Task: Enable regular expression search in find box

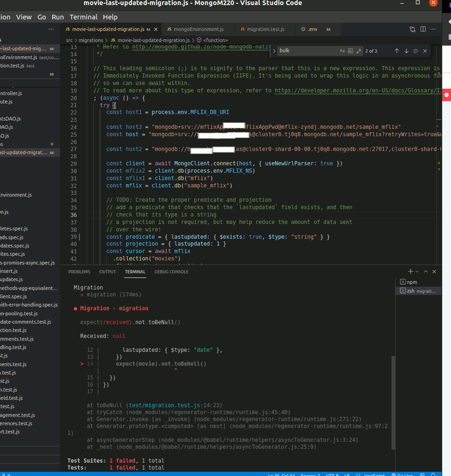Action: click(x=359, y=51)
